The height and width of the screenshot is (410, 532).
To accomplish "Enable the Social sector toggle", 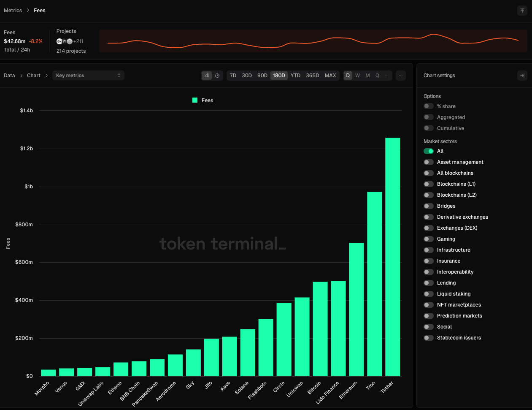I will tap(429, 327).
